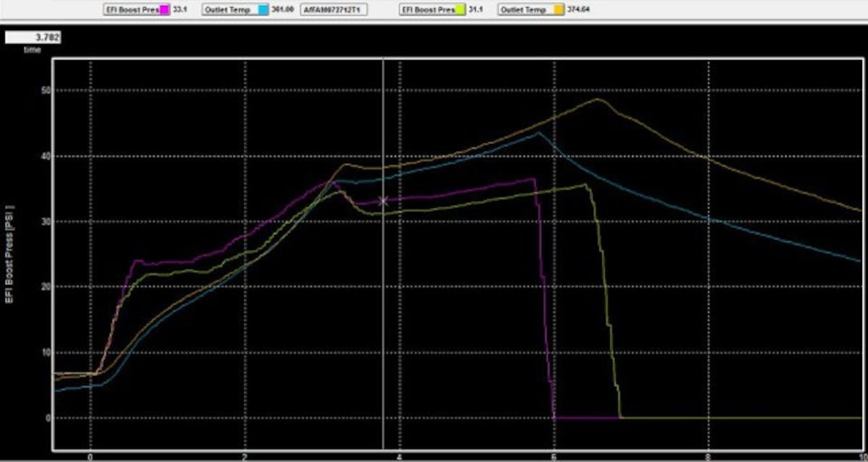Click the 31.1 boost pressure readout
The width and height of the screenshot is (868, 462).
click(477, 10)
